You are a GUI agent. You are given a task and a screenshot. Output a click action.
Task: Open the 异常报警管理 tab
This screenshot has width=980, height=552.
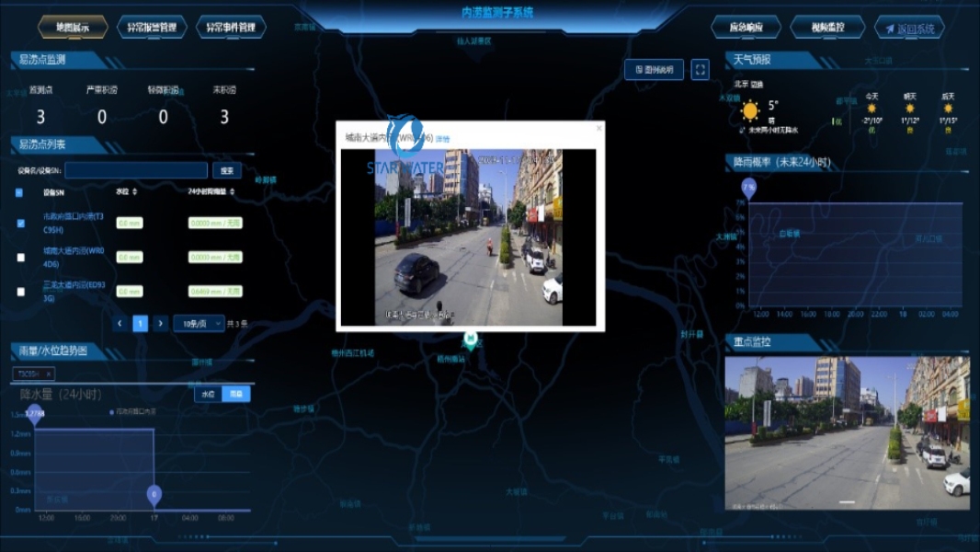point(152,28)
